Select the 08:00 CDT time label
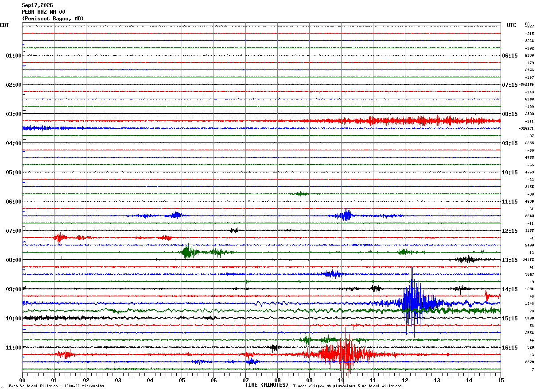 (14, 260)
